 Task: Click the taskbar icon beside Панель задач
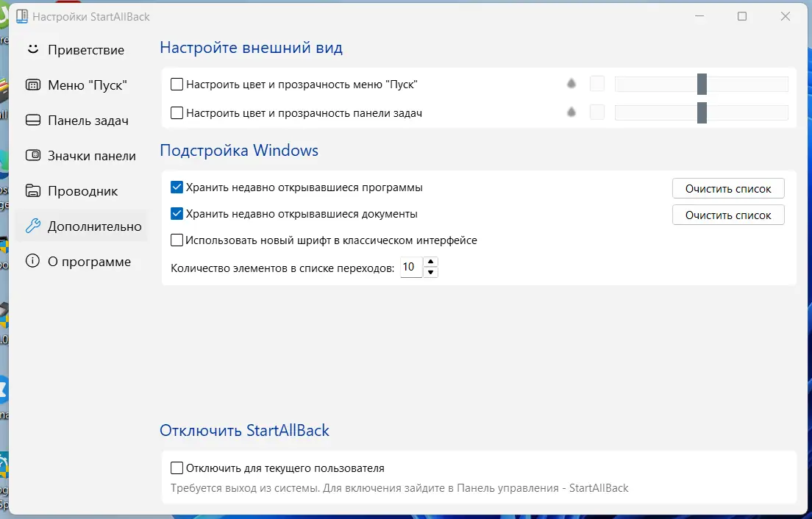click(32, 121)
